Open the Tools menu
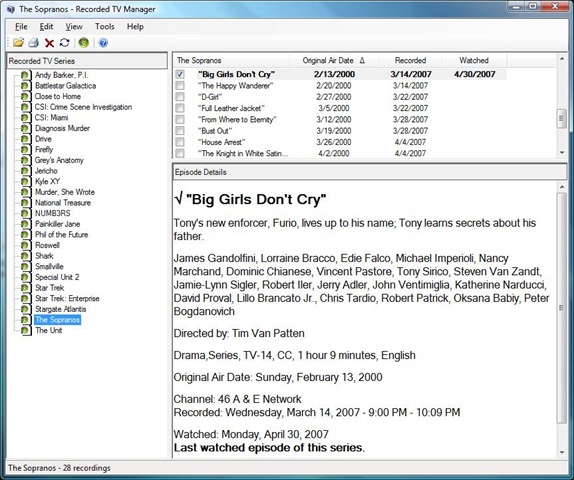Screen dimensions: 574x480 click(x=105, y=27)
